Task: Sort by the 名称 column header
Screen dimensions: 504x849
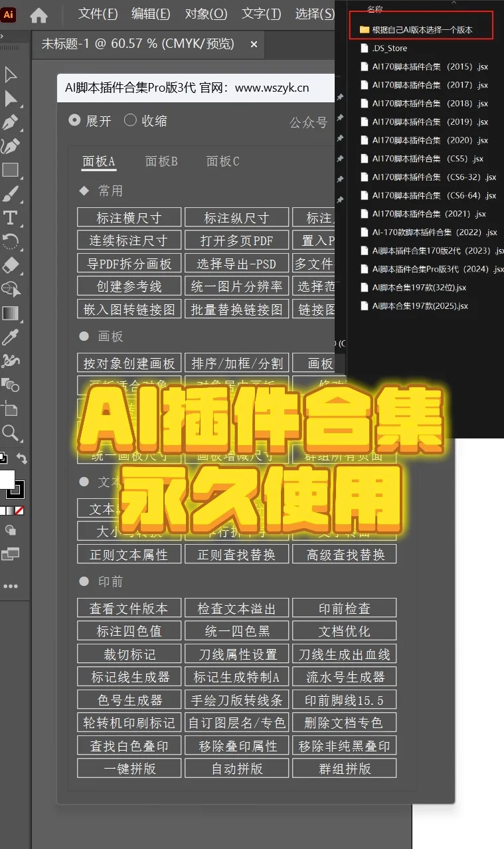Action: pos(375,9)
